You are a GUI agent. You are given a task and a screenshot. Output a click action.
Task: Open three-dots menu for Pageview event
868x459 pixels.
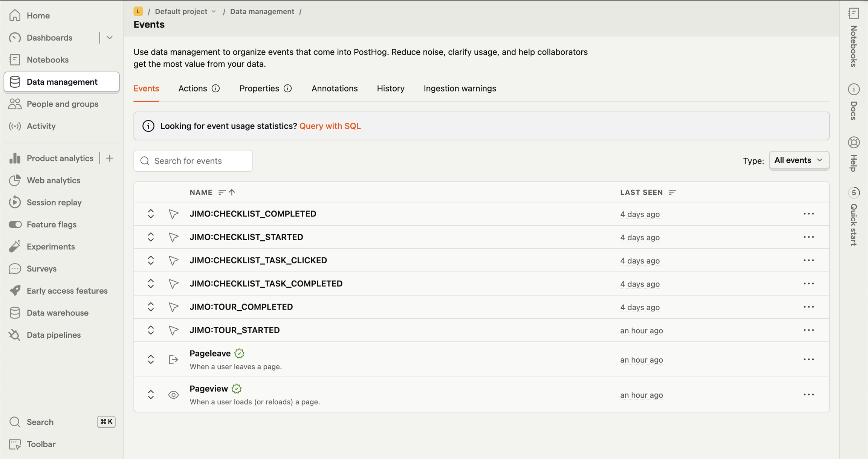pos(808,395)
